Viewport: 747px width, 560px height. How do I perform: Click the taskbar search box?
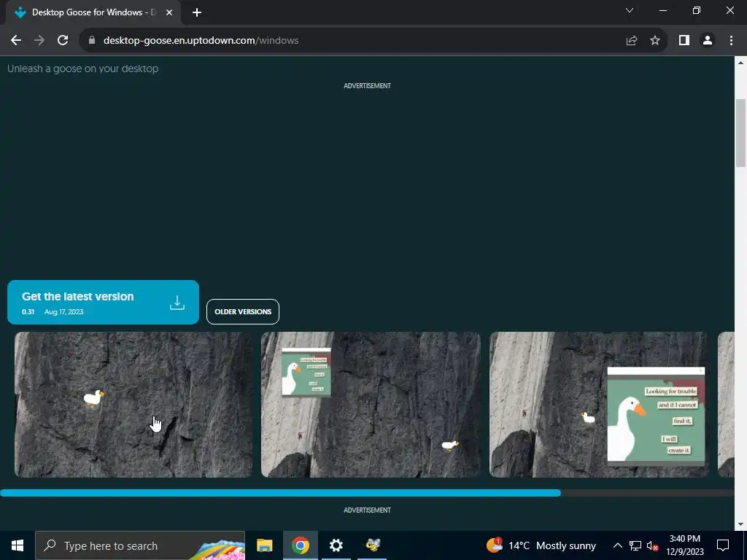click(x=140, y=545)
